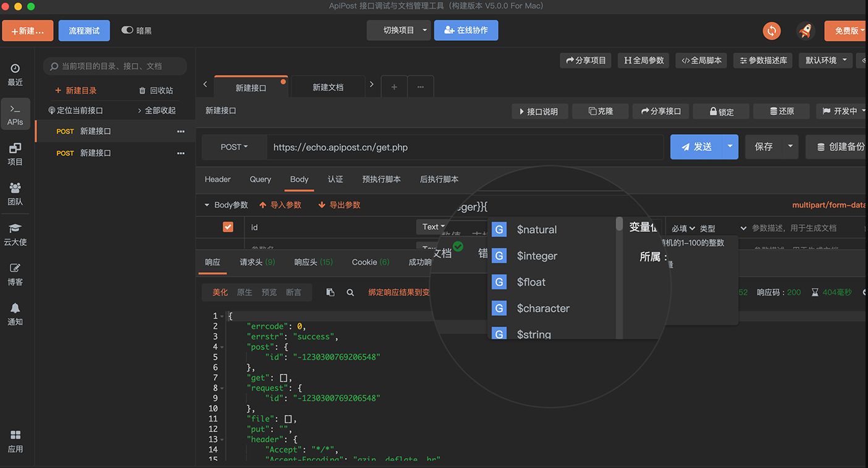Switch to the 预执行脚本 tab
Image resolution: width=868 pixels, height=468 pixels.
(x=381, y=179)
